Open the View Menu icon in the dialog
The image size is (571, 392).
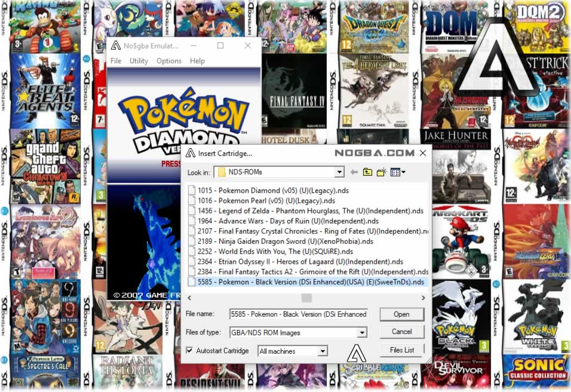pos(396,171)
